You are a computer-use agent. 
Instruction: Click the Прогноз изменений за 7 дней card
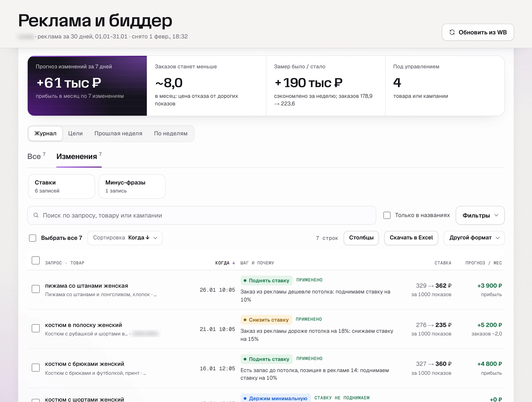point(87,86)
